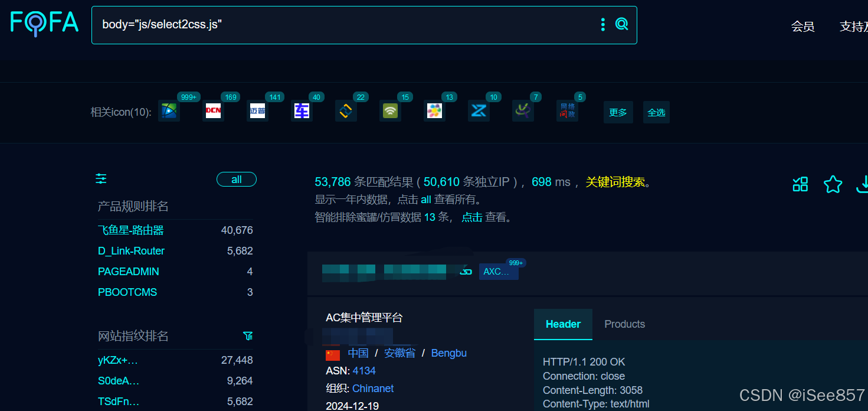The height and width of the screenshot is (411, 868).
Task: Click the 更多 button
Action: 618,112
